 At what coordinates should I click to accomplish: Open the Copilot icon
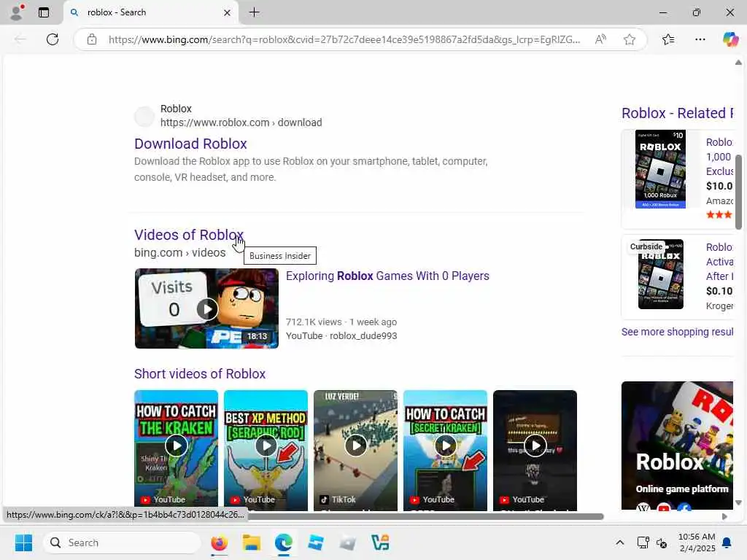pyautogui.click(x=729, y=39)
